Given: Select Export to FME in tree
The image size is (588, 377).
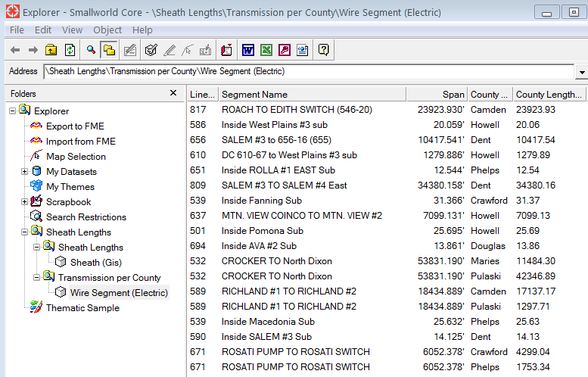Looking at the screenshot, I should [75, 126].
